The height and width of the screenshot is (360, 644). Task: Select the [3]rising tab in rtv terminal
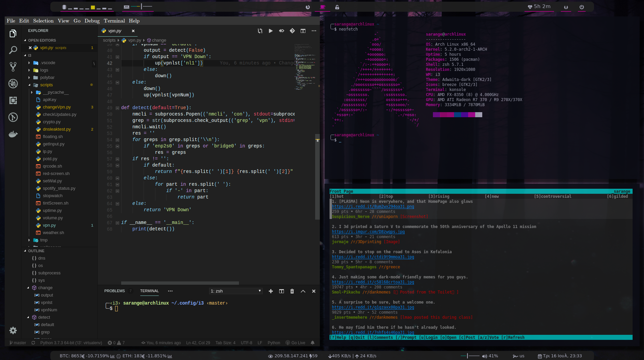click(x=439, y=196)
